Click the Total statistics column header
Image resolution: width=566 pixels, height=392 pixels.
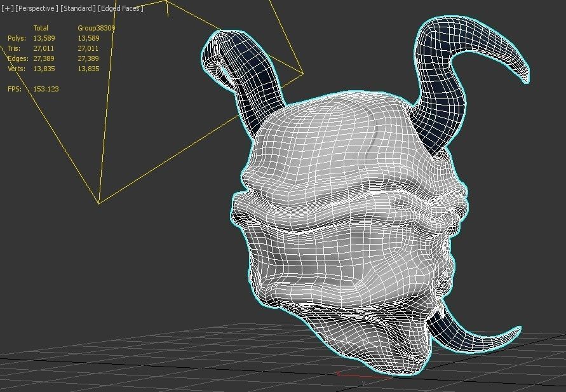[41, 28]
